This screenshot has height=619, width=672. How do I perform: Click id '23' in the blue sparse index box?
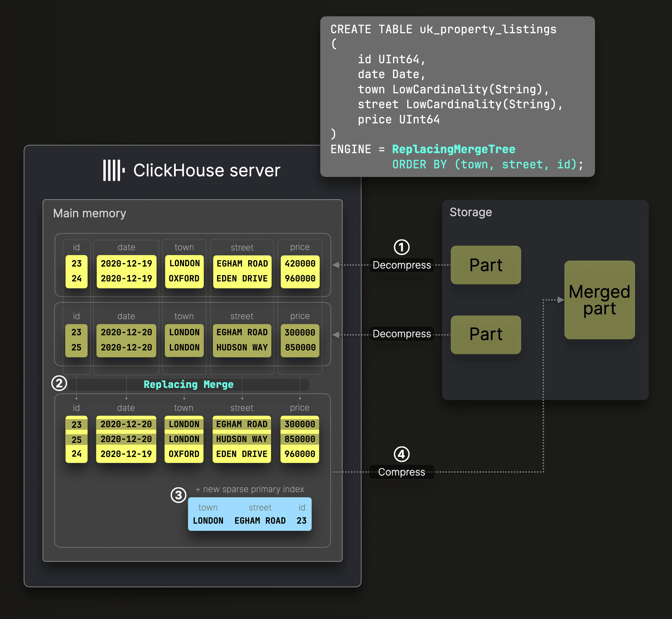click(x=301, y=521)
